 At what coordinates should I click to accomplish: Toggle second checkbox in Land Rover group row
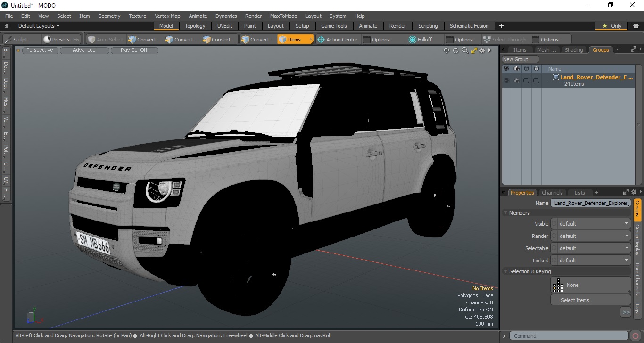coord(536,81)
